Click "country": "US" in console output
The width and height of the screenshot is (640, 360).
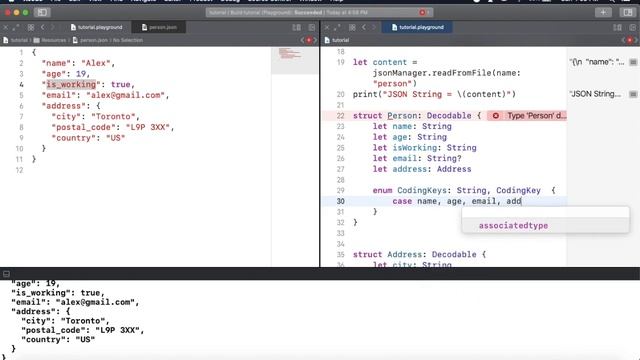(x=58, y=339)
